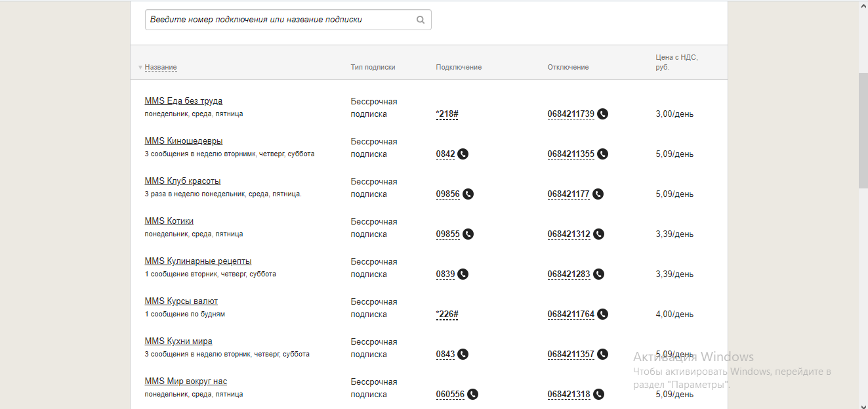Screen dimensions: 868x409
Task: Click disconnection number 0684211739
Action: [571, 114]
